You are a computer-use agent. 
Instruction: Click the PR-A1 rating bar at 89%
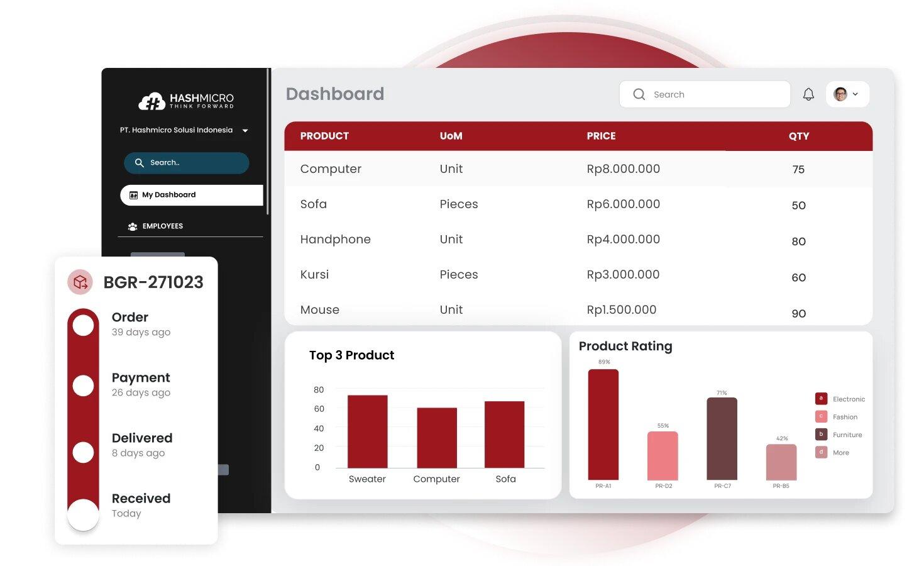coord(603,425)
